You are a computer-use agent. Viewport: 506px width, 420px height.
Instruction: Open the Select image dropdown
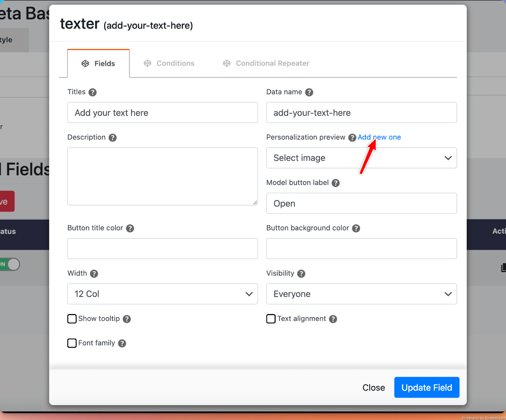(x=361, y=158)
